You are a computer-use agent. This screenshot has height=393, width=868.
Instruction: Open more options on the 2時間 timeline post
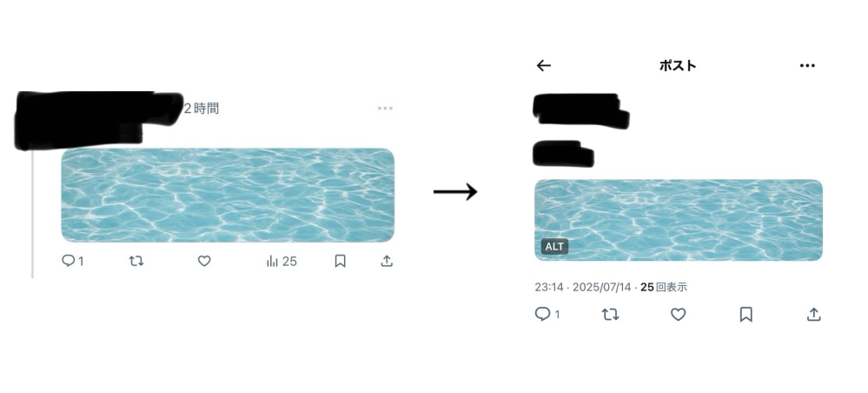pyautogui.click(x=385, y=108)
